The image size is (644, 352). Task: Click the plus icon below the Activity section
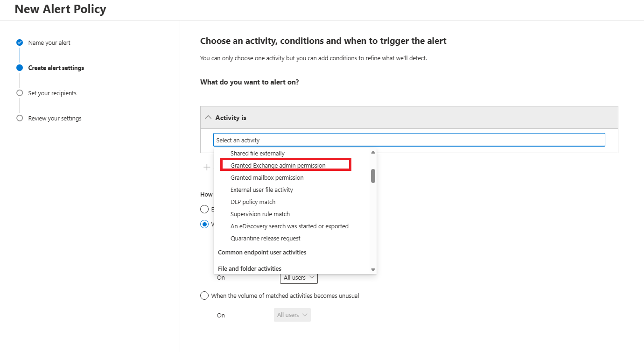[x=207, y=167]
